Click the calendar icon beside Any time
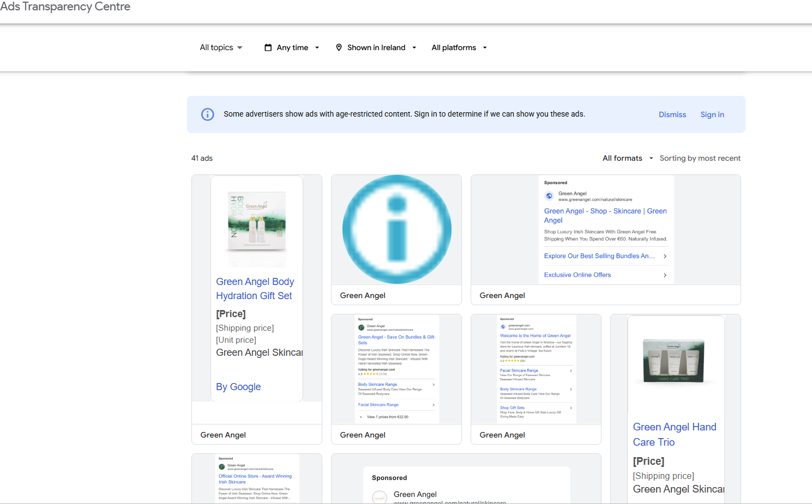Image resolution: width=812 pixels, height=504 pixels. pos(268,47)
